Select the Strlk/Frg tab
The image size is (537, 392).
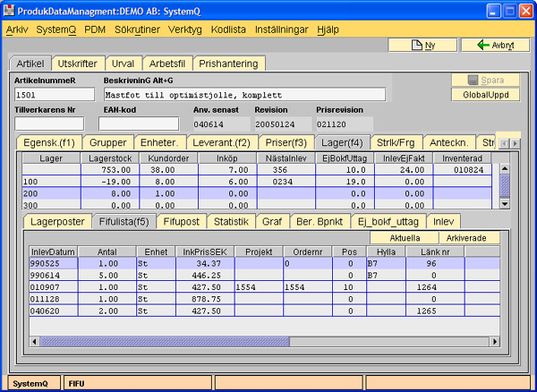click(396, 142)
